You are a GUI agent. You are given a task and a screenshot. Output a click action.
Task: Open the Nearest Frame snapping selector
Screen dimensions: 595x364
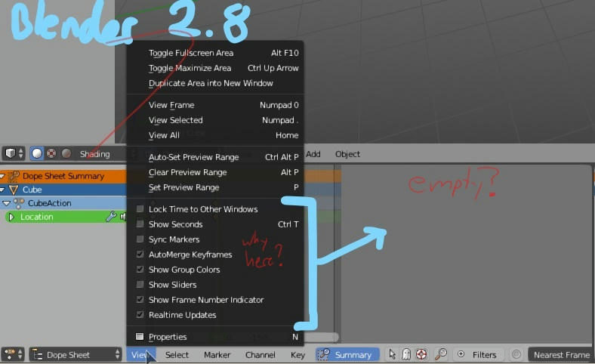(x=561, y=354)
